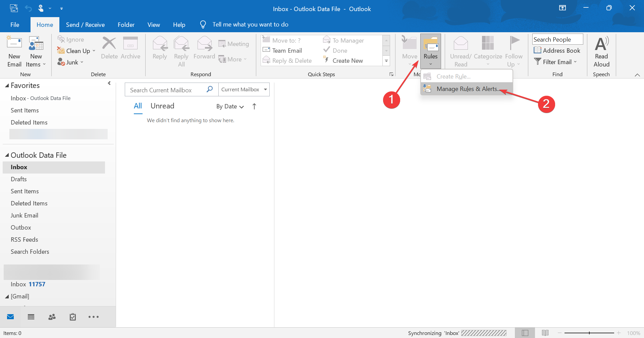
Task: Collapse the Favorites section
Action: (7, 86)
